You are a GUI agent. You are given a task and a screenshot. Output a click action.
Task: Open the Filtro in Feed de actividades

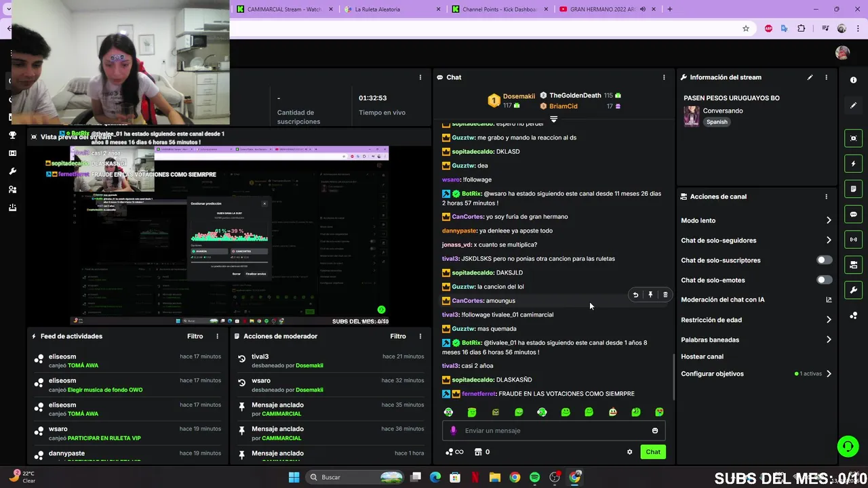[195, 336]
